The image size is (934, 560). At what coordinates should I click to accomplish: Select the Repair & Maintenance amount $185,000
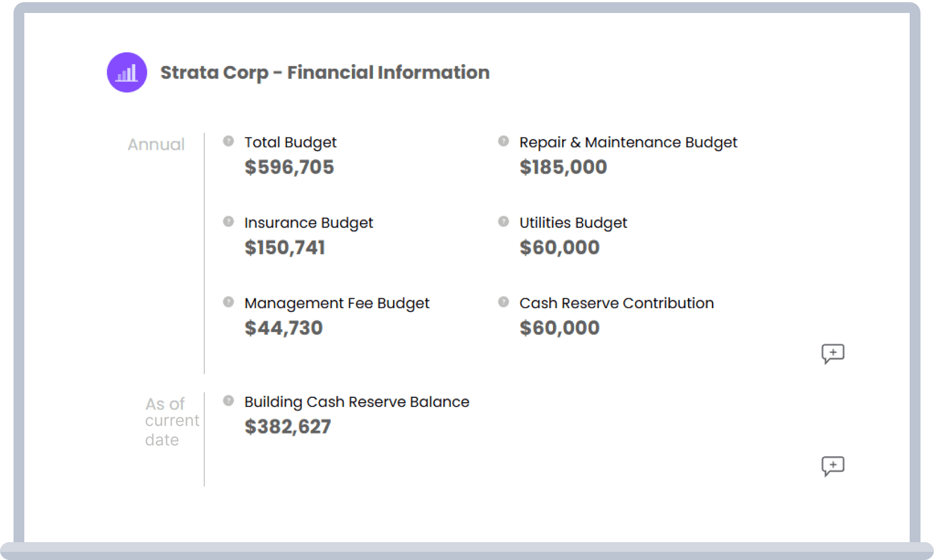(x=563, y=167)
